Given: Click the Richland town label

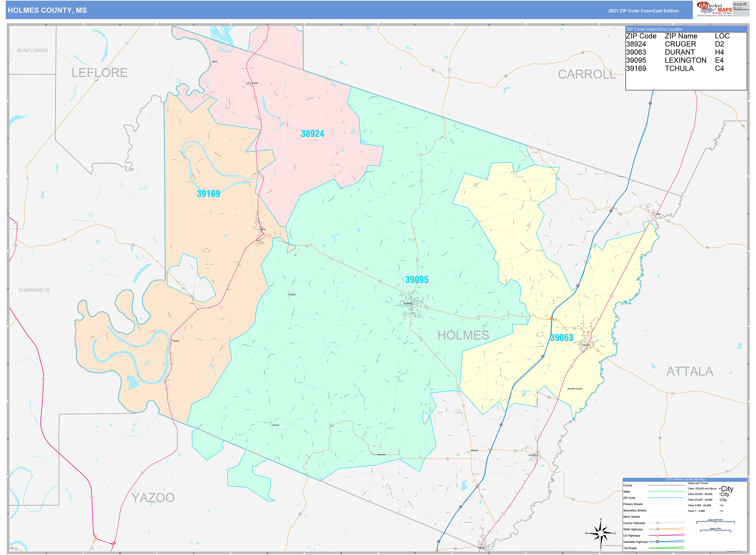Looking at the screenshot, I should pyautogui.click(x=474, y=450).
